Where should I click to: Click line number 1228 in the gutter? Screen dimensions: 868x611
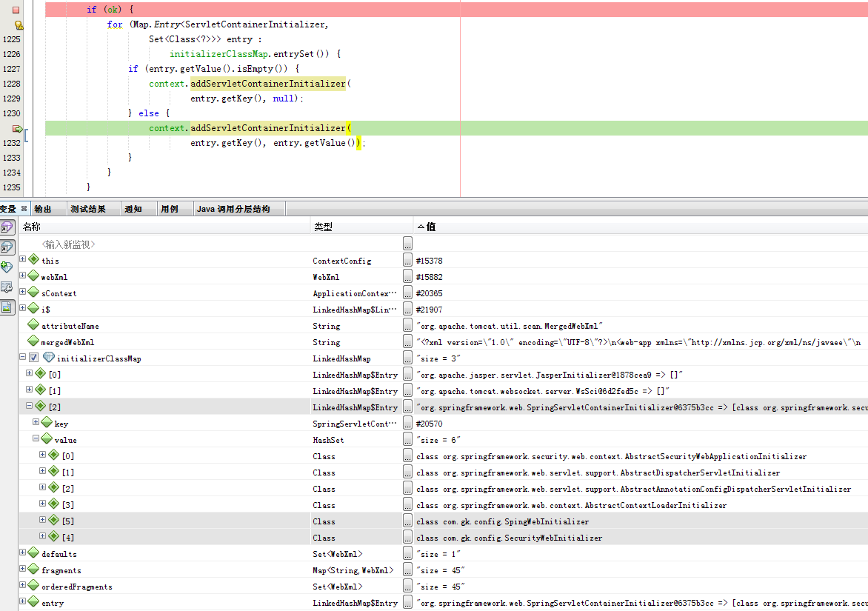(x=12, y=84)
